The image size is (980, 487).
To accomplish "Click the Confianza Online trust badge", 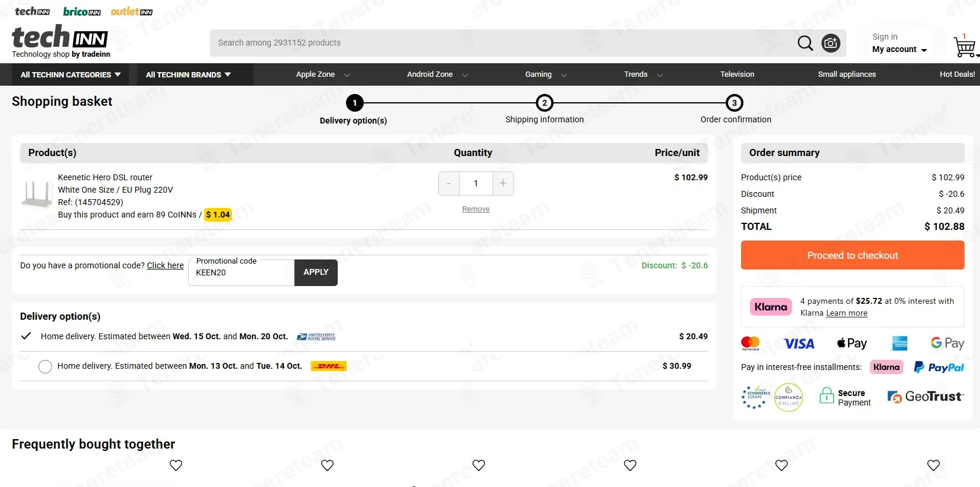I will 788,398.
